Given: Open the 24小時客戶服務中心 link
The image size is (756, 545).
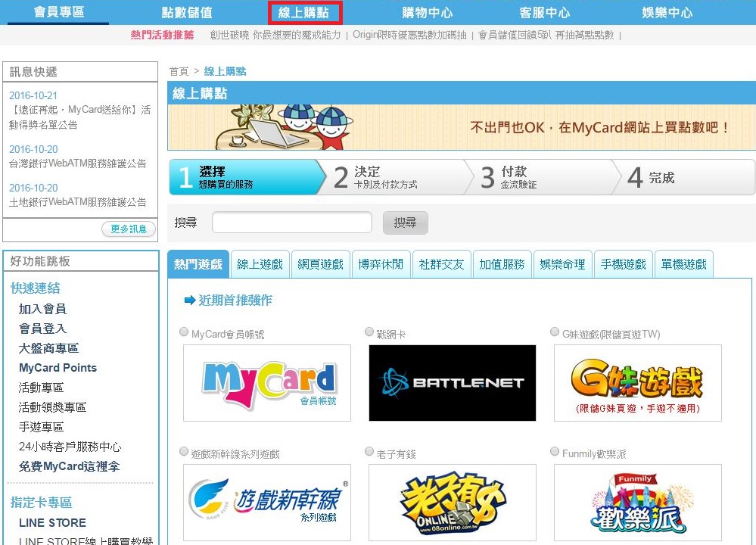Looking at the screenshot, I should point(70,447).
